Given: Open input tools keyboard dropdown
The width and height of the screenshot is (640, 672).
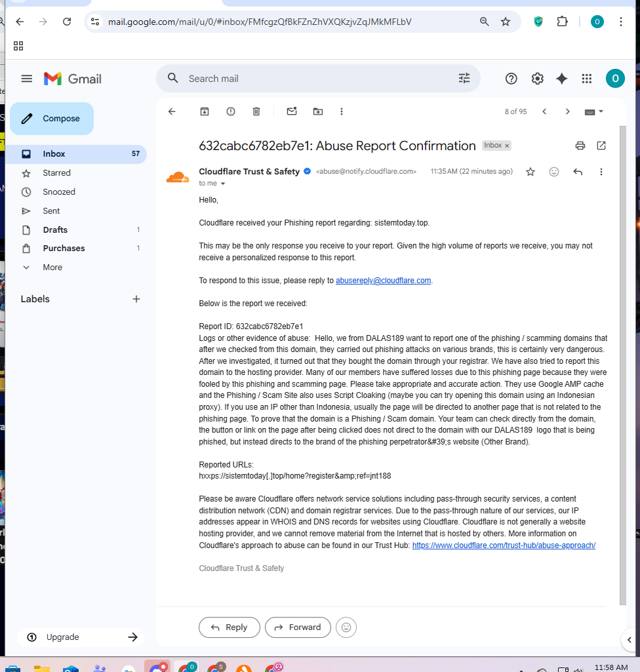Looking at the screenshot, I should click(593, 111).
